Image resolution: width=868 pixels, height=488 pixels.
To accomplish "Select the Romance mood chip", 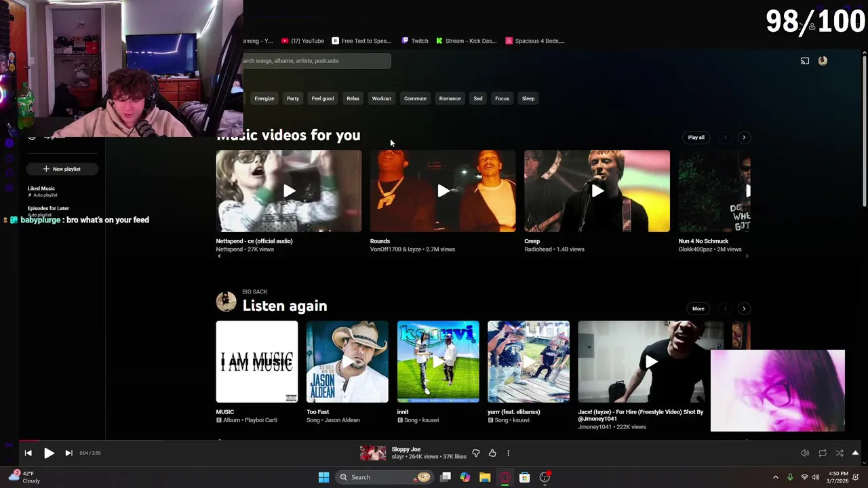I will 450,98.
